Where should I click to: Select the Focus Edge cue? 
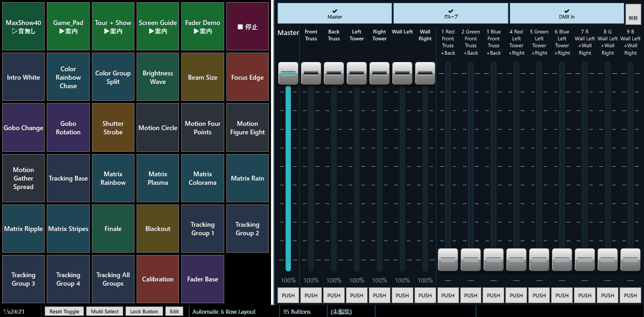pyautogui.click(x=248, y=77)
